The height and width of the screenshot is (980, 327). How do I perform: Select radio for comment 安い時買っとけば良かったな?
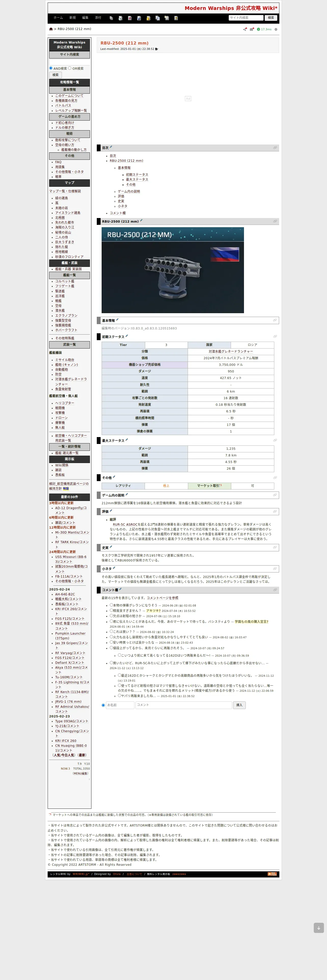tap(112, 642)
